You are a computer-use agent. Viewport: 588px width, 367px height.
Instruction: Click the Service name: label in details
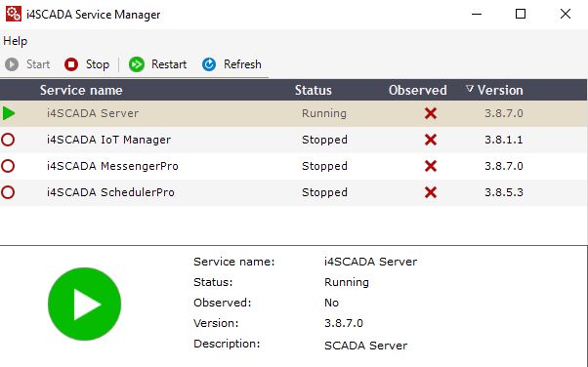(x=234, y=262)
